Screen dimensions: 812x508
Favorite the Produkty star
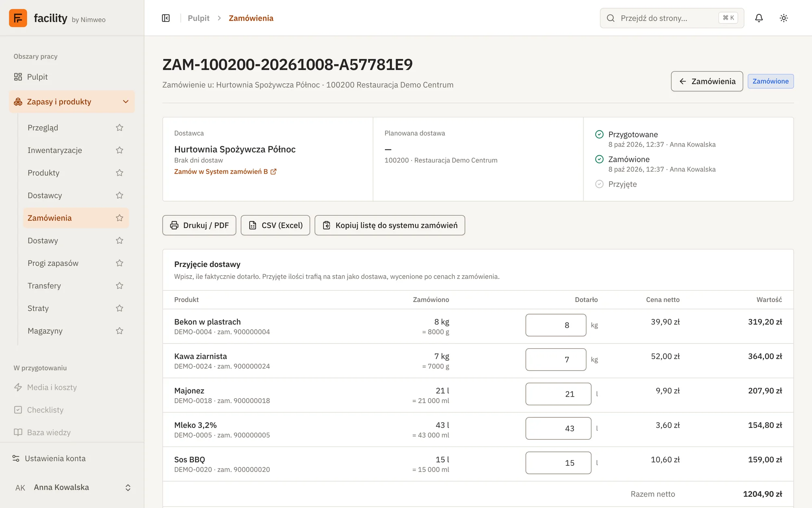(119, 173)
